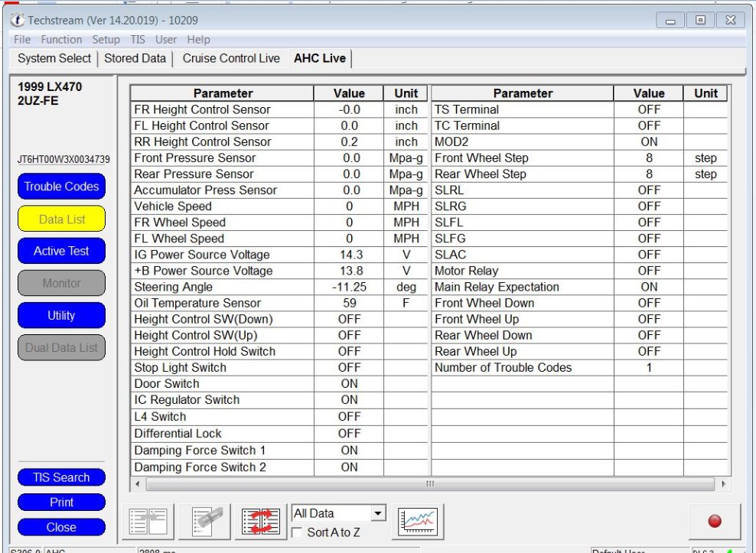
Task: Select the MOD2 row
Action: point(579,142)
